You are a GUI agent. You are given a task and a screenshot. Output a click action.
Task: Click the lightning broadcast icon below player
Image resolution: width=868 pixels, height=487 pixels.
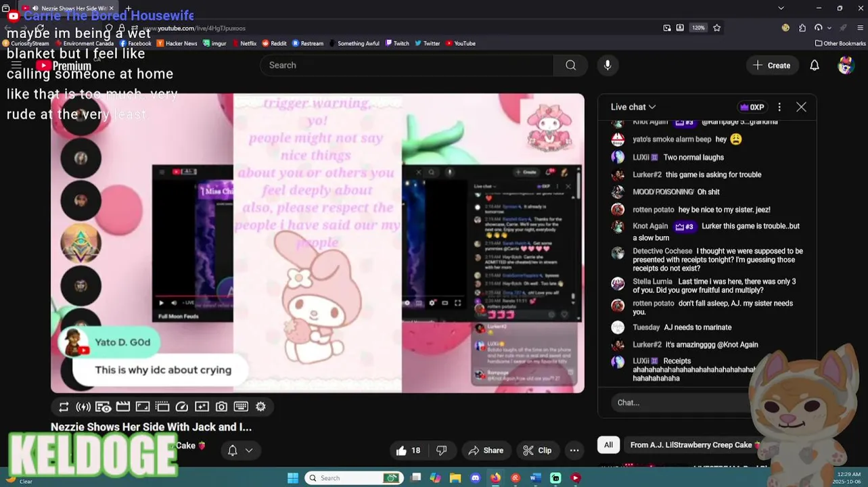(x=83, y=407)
